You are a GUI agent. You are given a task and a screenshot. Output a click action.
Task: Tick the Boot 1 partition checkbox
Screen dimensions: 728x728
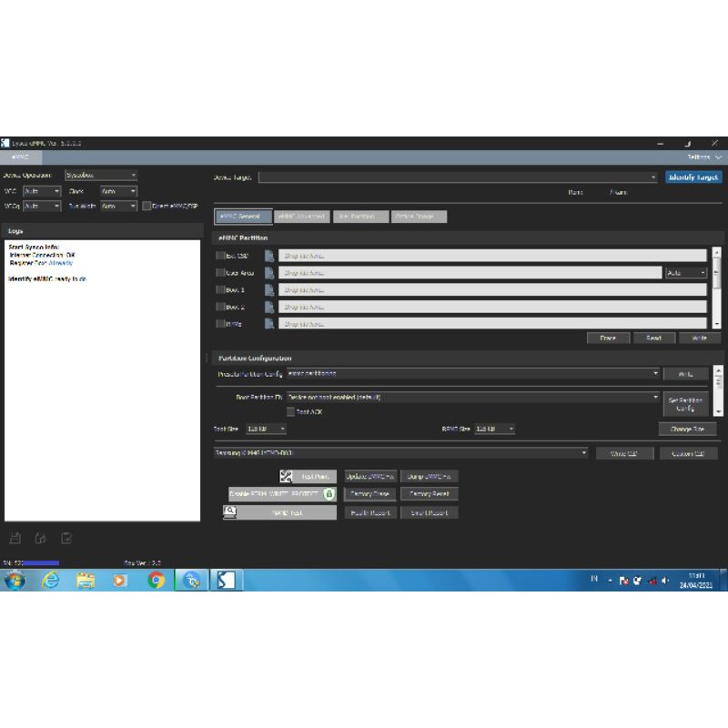coord(220,289)
